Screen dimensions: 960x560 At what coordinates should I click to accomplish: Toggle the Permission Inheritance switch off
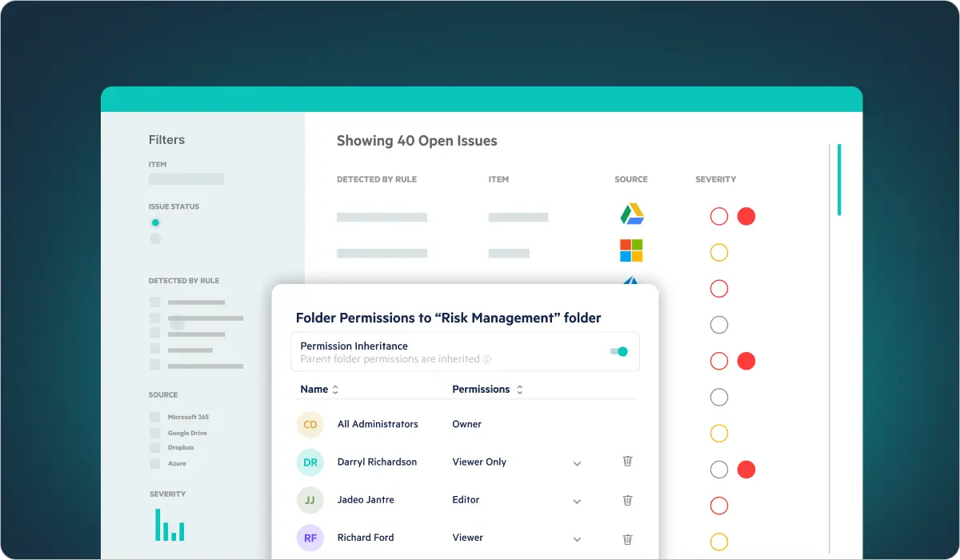point(618,351)
